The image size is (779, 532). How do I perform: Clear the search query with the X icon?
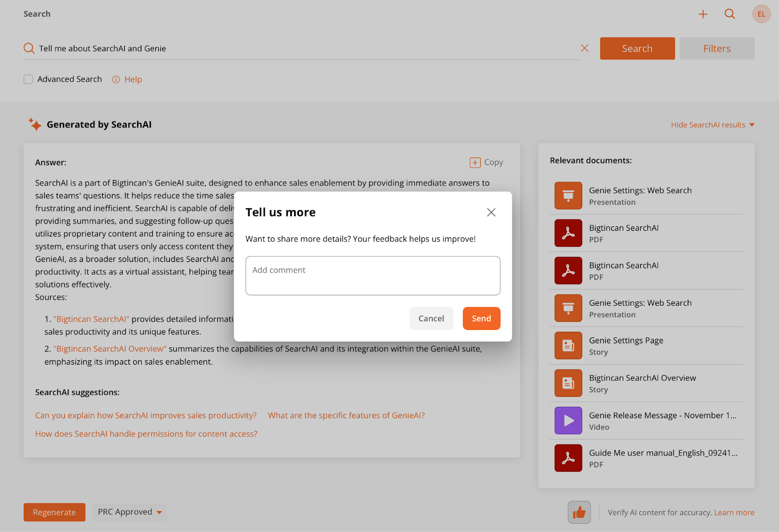tap(585, 48)
